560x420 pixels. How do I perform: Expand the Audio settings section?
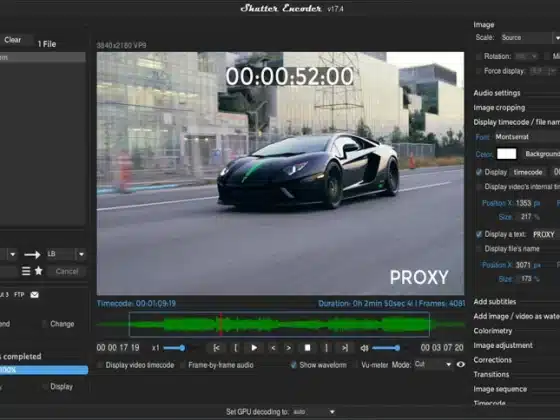point(497,93)
